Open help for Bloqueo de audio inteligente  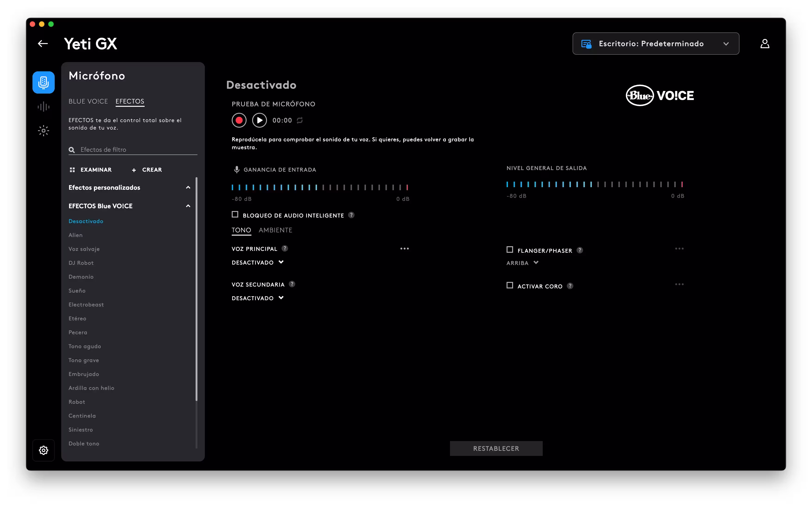(x=351, y=215)
